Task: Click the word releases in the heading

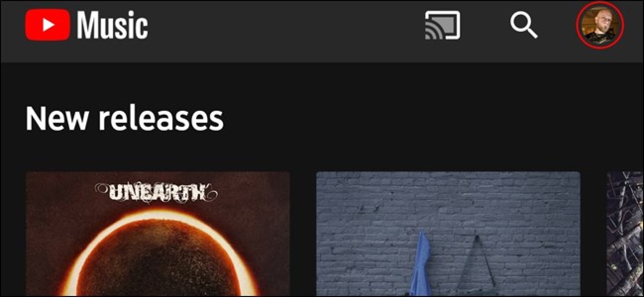Action: point(161,118)
